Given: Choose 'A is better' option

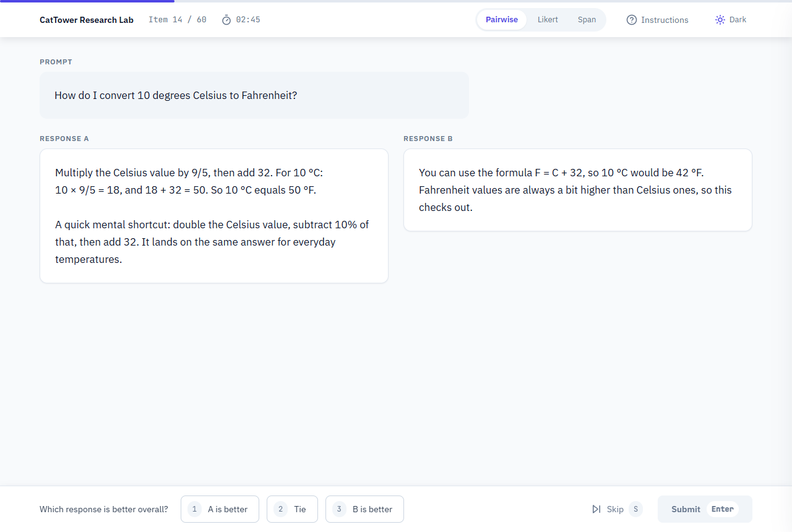Looking at the screenshot, I should tap(220, 509).
